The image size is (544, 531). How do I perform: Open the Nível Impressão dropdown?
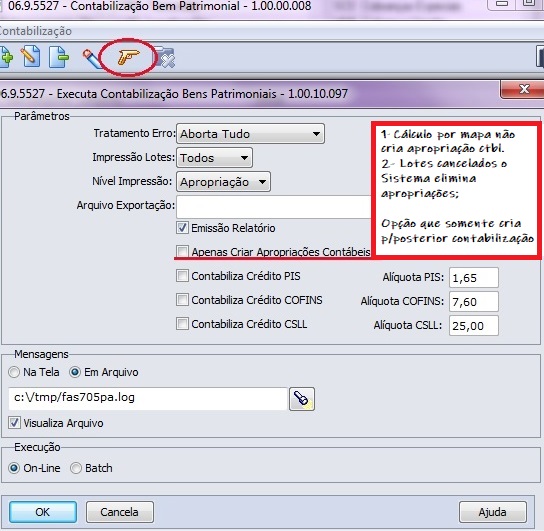pos(223,181)
